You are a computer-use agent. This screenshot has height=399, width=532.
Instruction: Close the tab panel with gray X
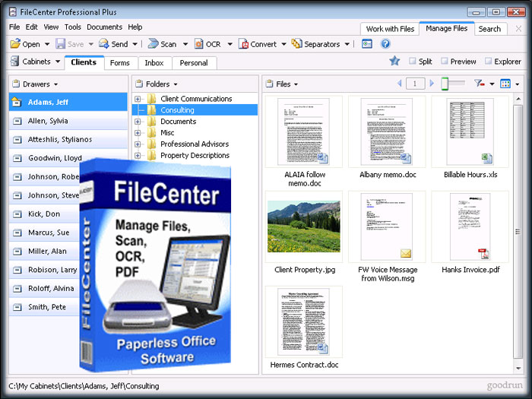click(x=518, y=29)
